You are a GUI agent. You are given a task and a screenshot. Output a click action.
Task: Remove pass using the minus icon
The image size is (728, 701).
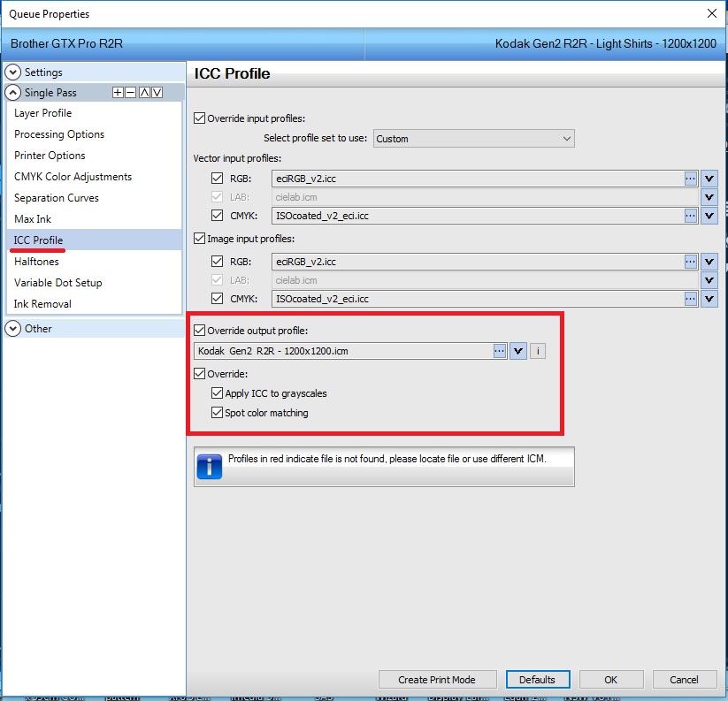click(x=131, y=92)
